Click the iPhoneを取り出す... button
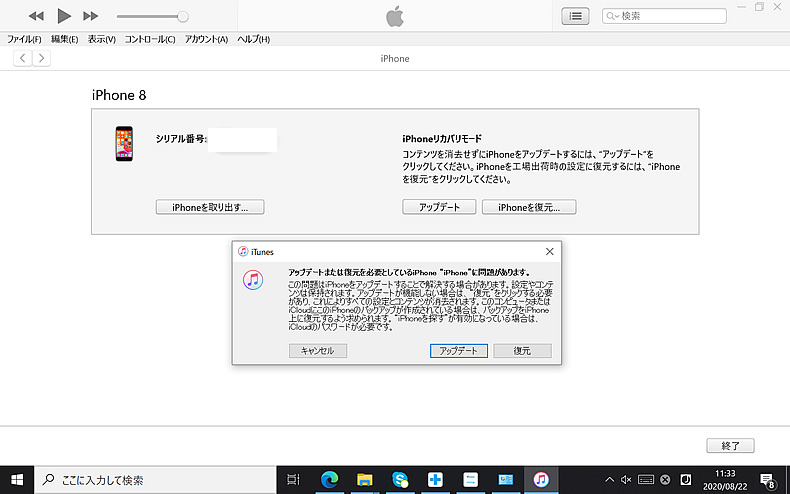The image size is (790, 494). click(210, 207)
